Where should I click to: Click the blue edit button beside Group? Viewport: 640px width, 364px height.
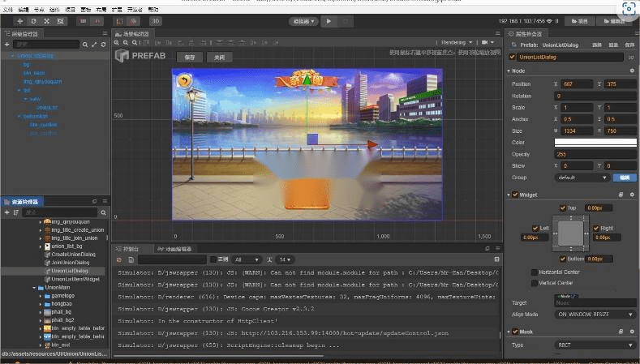(625, 178)
